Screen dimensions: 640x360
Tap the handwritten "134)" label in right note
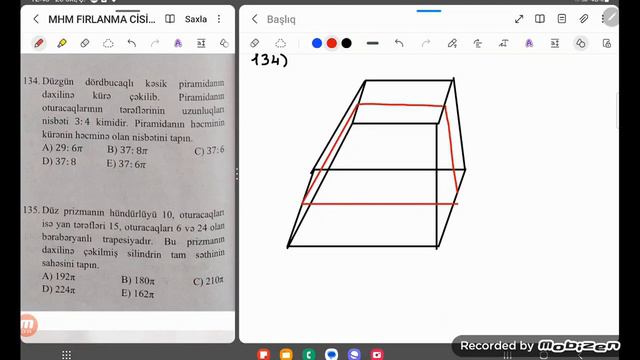click(x=270, y=60)
